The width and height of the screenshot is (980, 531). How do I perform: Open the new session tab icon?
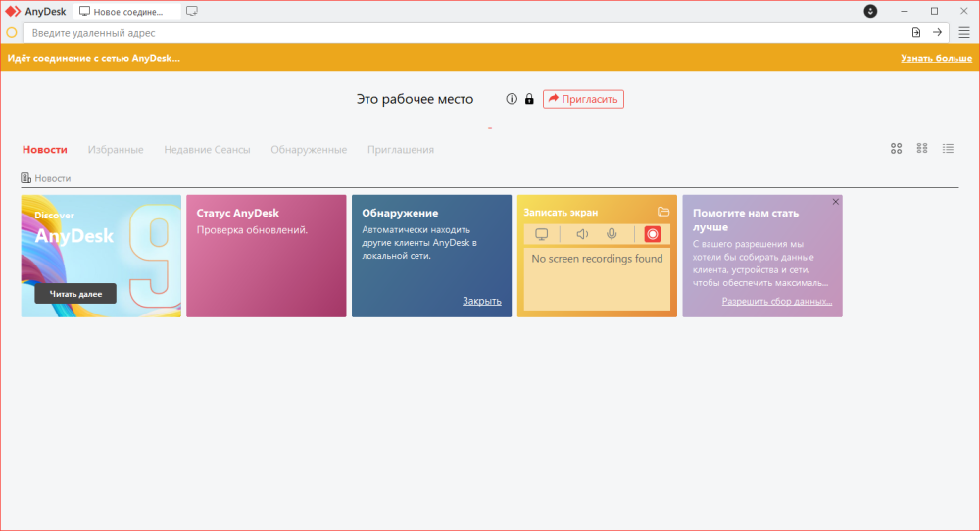point(192,11)
